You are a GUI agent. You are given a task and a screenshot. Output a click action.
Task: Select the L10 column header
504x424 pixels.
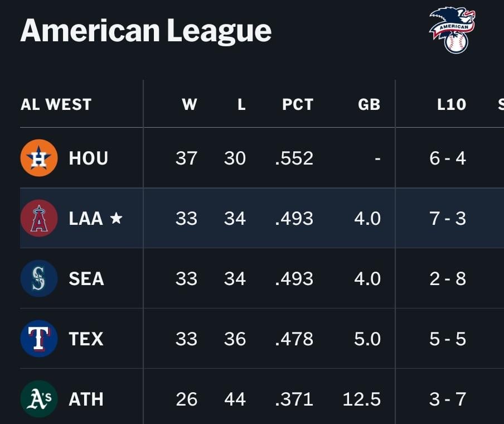451,104
